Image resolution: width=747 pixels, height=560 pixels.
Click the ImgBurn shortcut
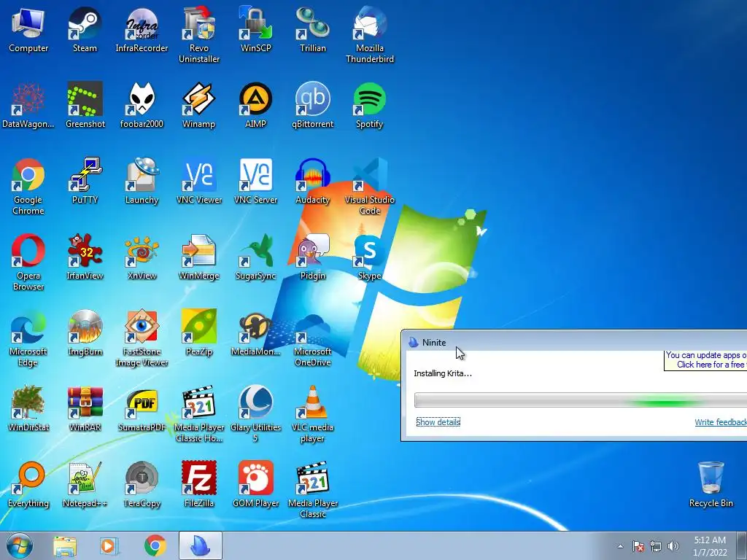pyautogui.click(x=85, y=332)
